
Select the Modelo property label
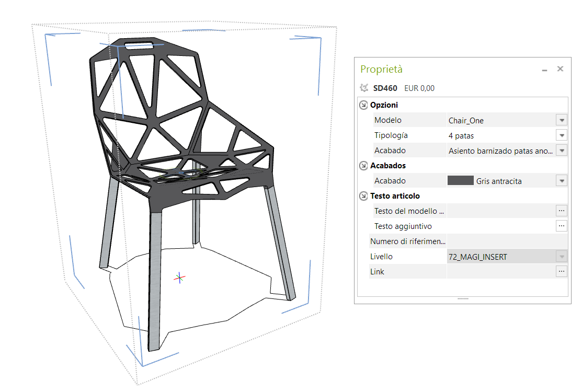pyautogui.click(x=388, y=120)
